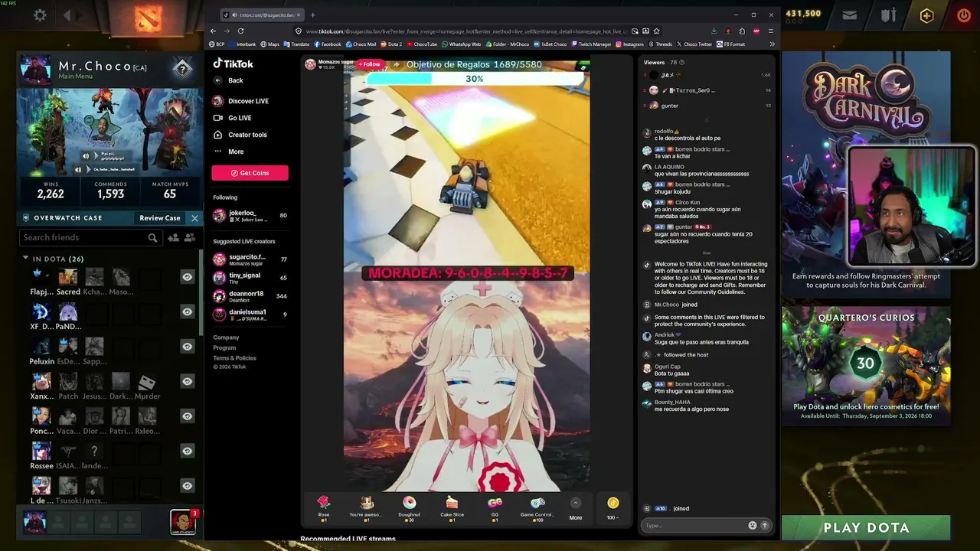Open tiny_signal suggested live creator
This screenshot has height=551, width=980.
click(250, 278)
